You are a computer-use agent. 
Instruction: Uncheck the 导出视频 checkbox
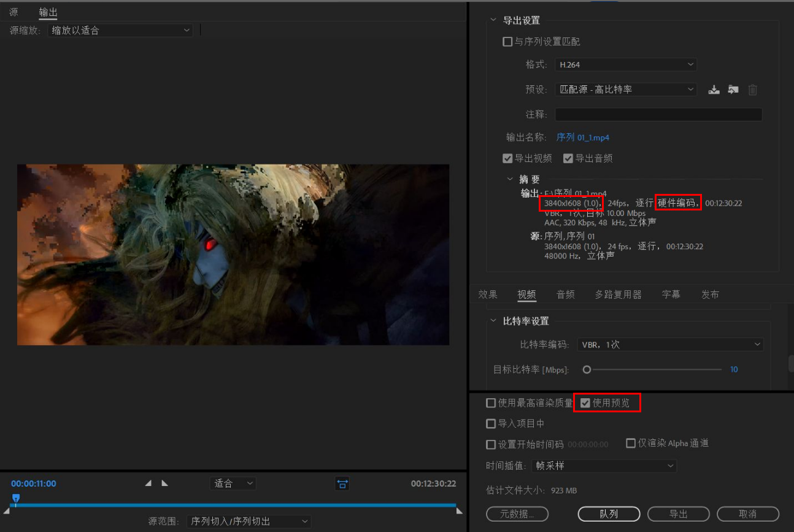click(x=507, y=158)
